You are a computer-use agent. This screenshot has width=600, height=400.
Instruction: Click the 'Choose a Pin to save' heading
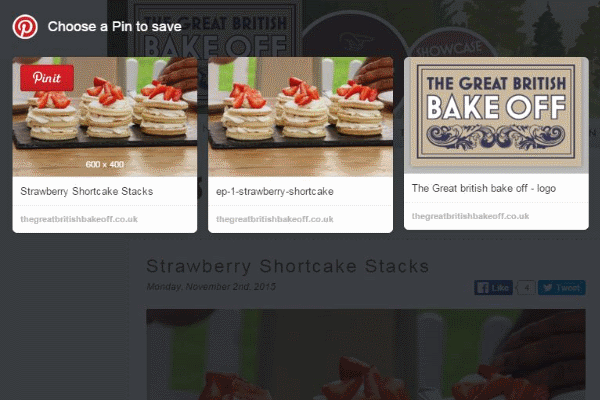click(114, 26)
